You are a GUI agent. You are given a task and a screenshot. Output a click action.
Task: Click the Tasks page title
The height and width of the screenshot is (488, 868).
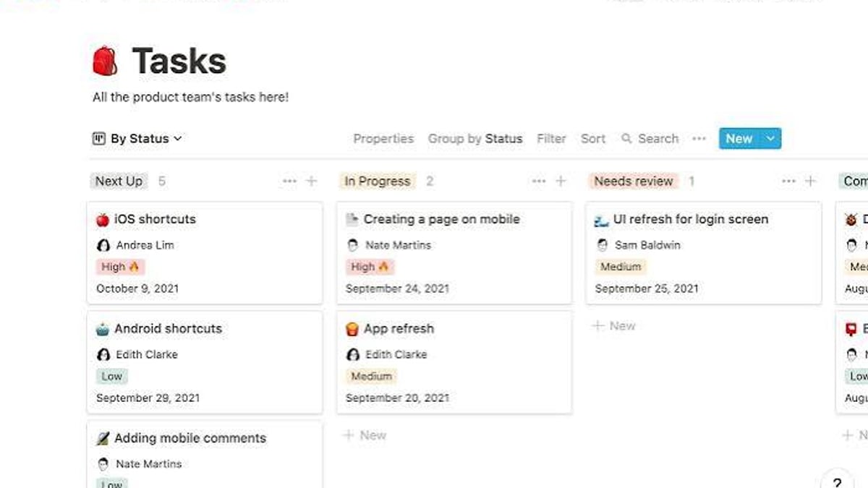(x=179, y=61)
